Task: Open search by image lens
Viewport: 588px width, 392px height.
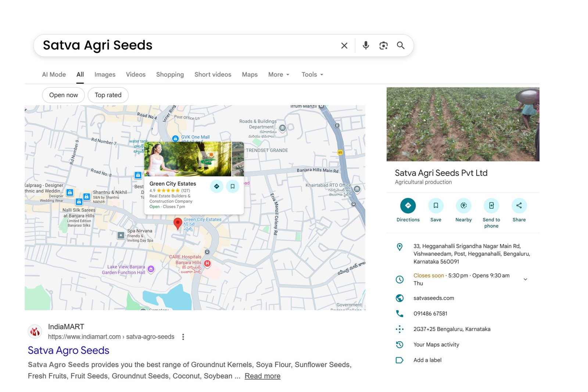Action: [x=383, y=46]
